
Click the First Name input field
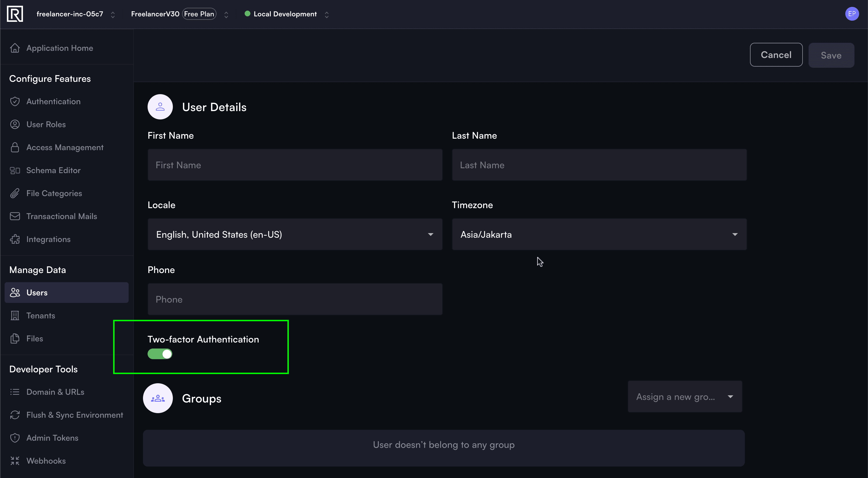tap(294, 165)
